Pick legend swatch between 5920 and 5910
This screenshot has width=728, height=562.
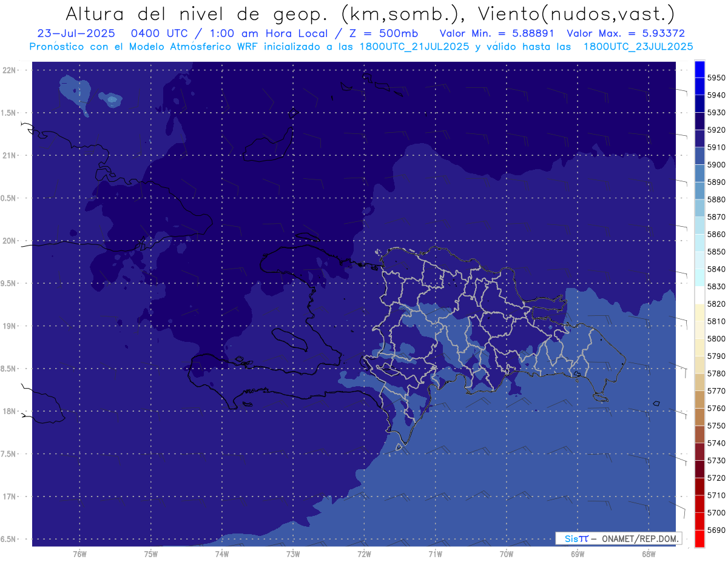[x=699, y=138]
